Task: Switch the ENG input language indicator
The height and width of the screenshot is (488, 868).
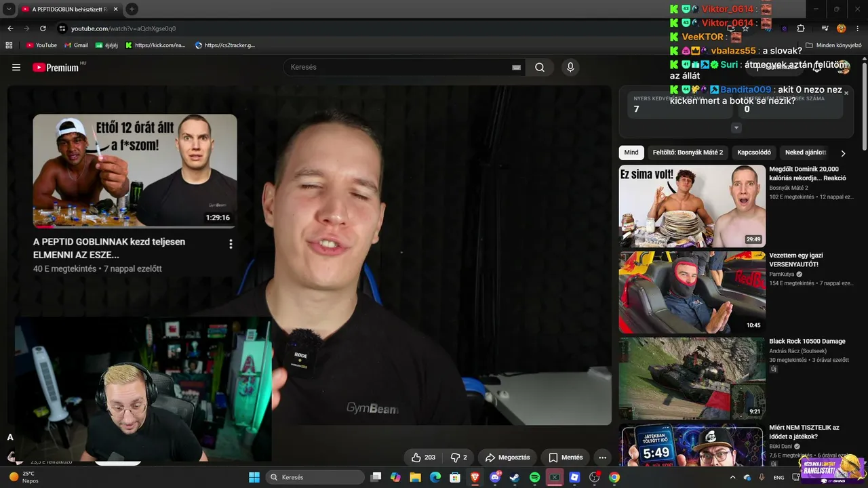Action: coord(778,477)
